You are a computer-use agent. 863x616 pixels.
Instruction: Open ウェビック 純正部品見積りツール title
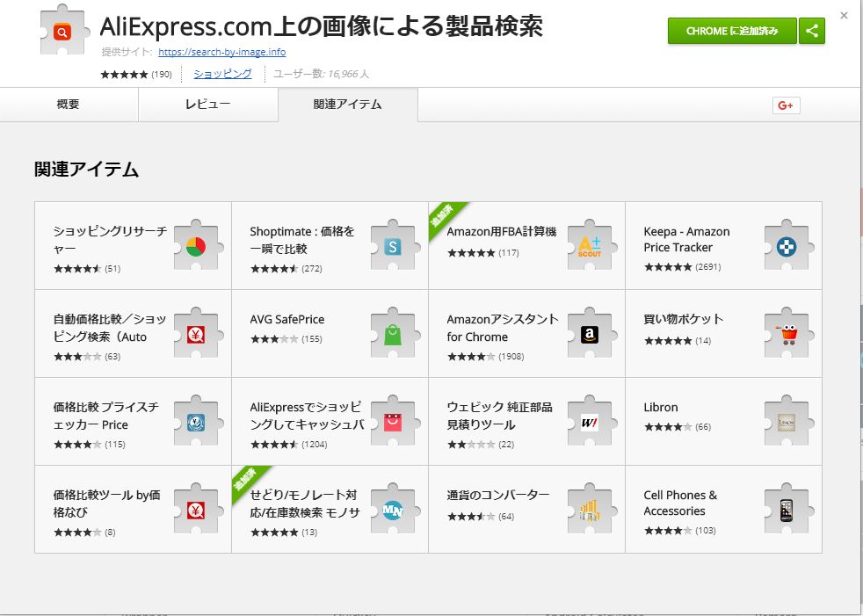click(499, 417)
